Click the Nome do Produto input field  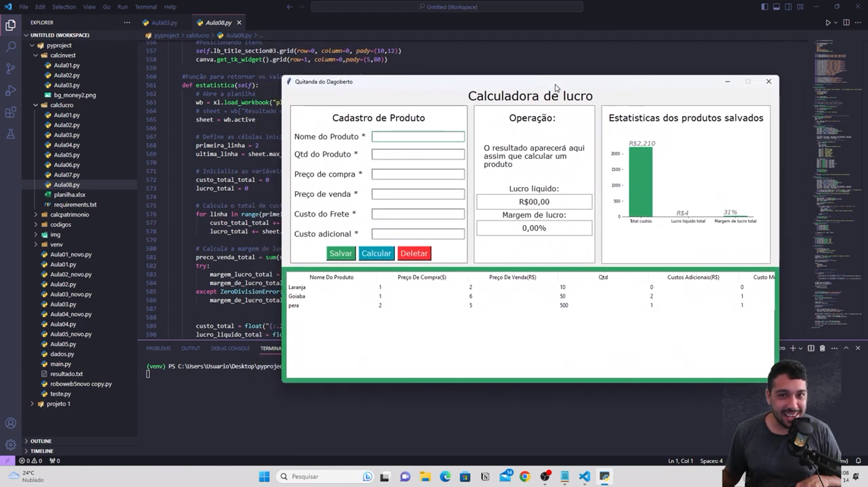tap(417, 137)
